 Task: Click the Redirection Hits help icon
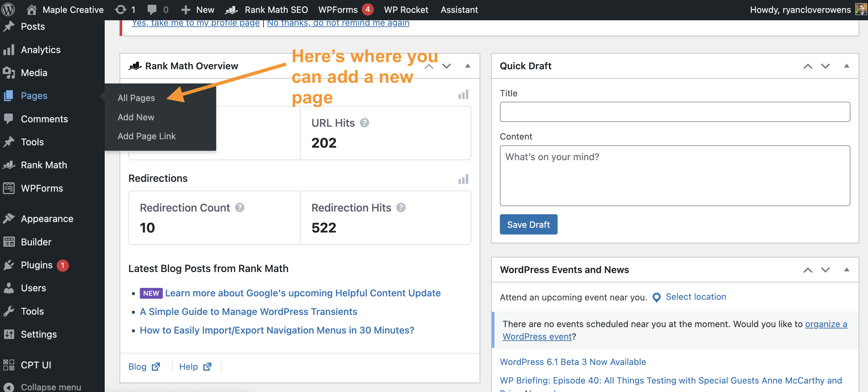(401, 207)
